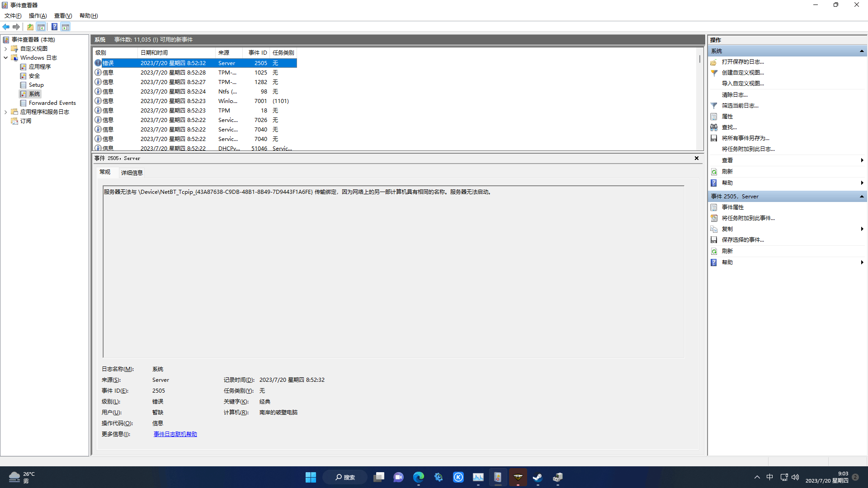Switch to the 详细信息 tab
868x488 pixels.
click(x=132, y=173)
